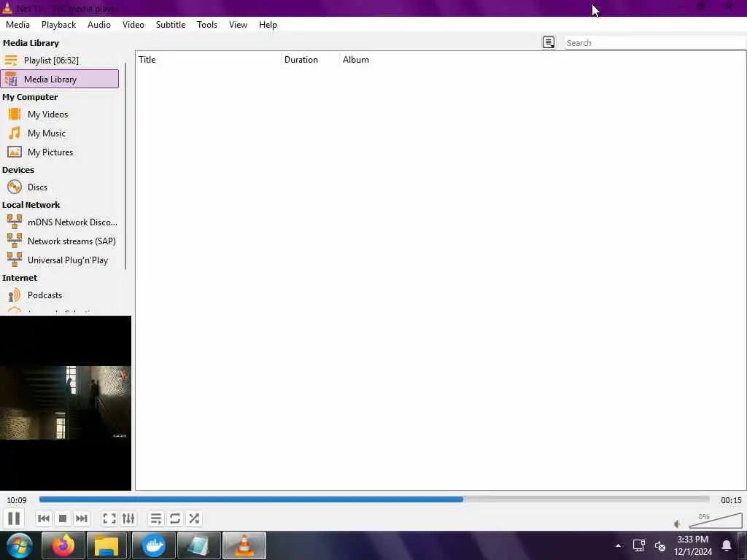Screen dimensions: 747x560
Task: Pause playback with the pause button
Action: 14,518
